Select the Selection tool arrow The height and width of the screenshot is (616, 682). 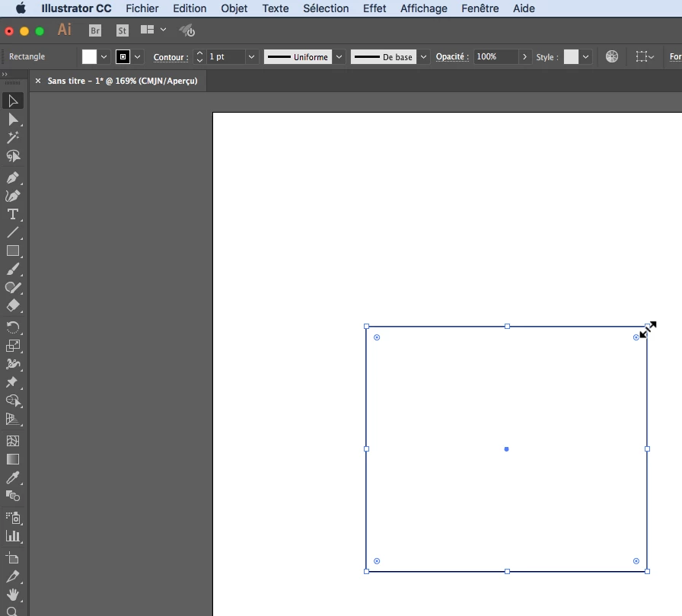pos(13,101)
